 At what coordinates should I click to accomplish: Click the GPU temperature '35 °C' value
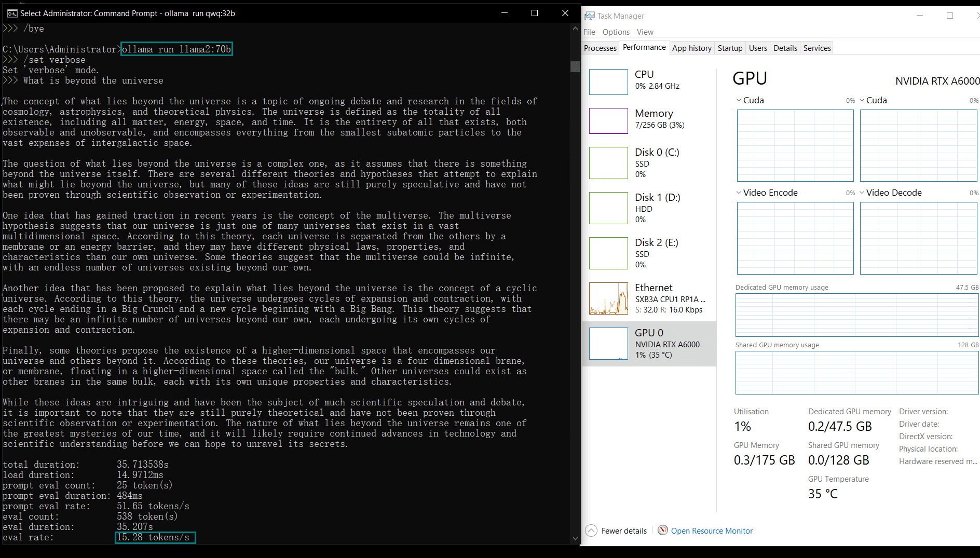coord(823,494)
